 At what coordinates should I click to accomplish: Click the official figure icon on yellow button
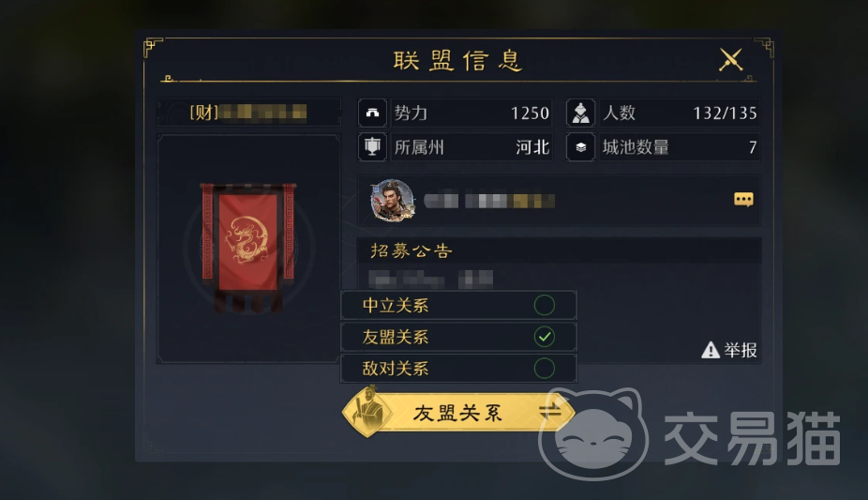[367, 413]
